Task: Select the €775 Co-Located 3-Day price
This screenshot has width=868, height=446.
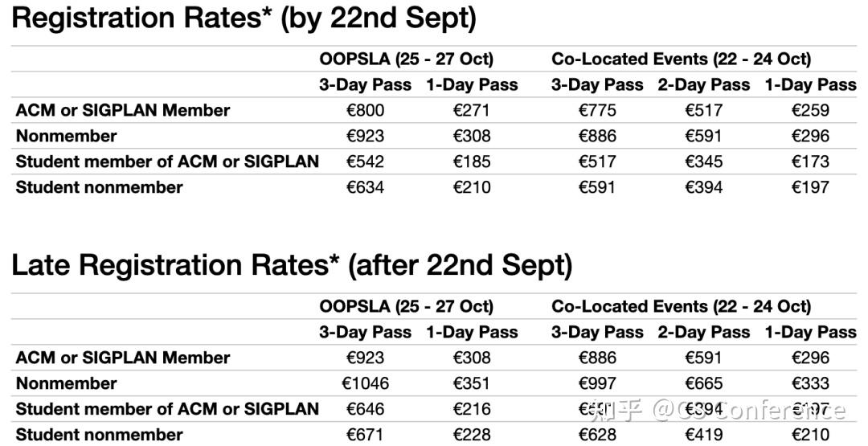Action: (x=596, y=110)
